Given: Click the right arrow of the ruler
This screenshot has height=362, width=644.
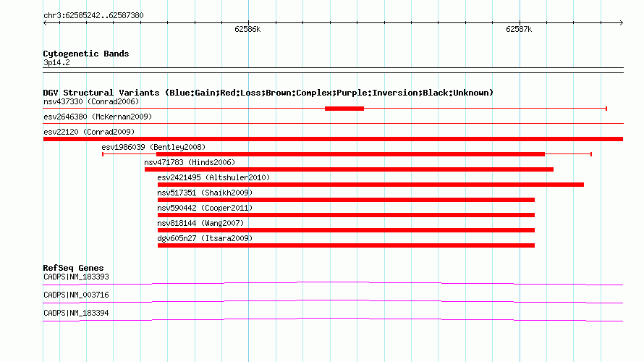Looking at the screenshot, I should coord(621,23).
